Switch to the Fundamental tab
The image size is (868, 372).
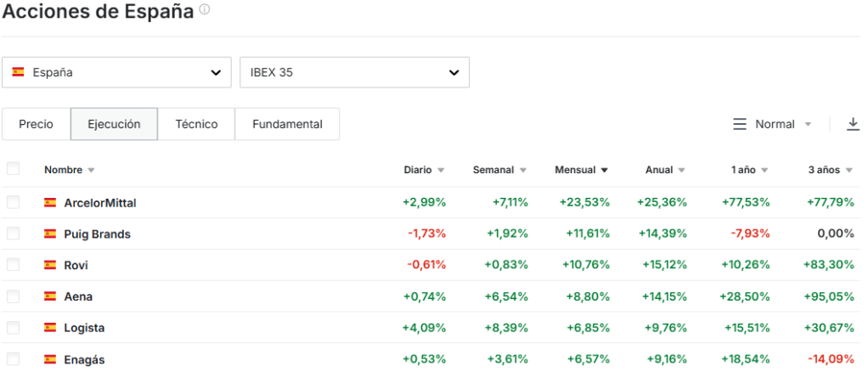(287, 124)
